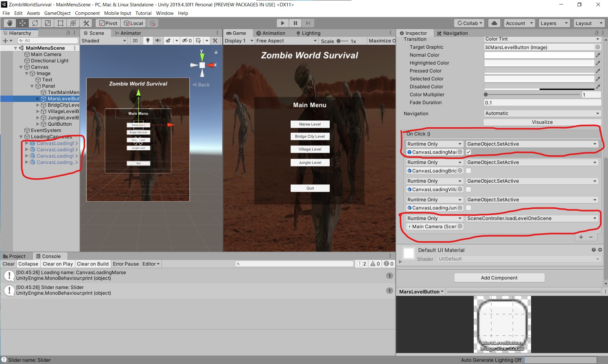Open SceneController.loadLevelOneScene function dropdown
Image resolution: width=608 pixels, height=364 pixels.
[532, 218]
